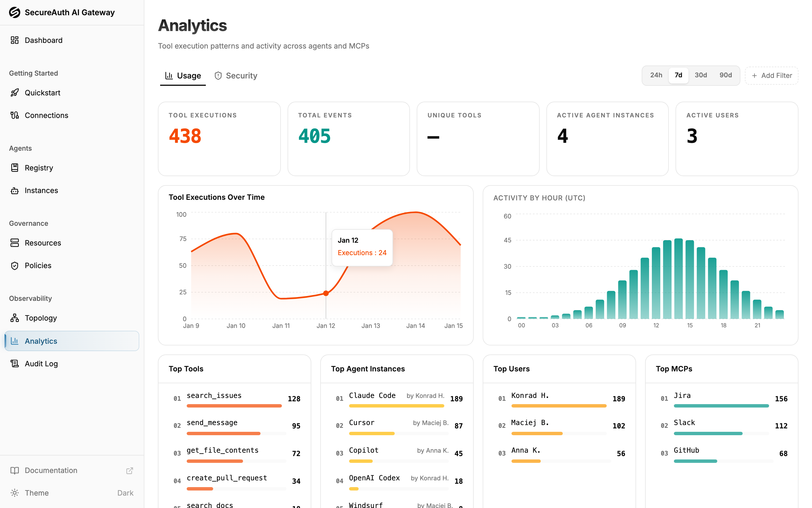Click the Documentation book icon
Screen dimensions: 812x508
pyautogui.click(x=14, y=470)
